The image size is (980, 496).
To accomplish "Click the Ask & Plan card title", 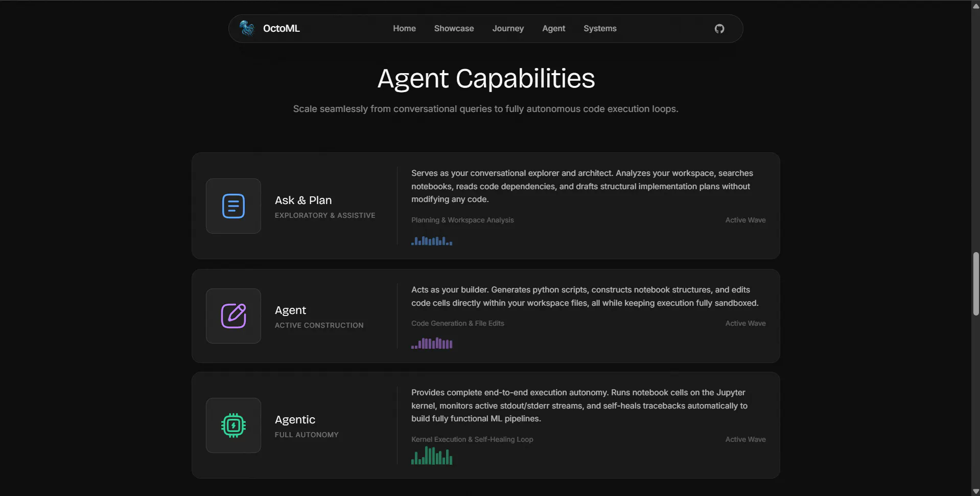I will coord(303,200).
